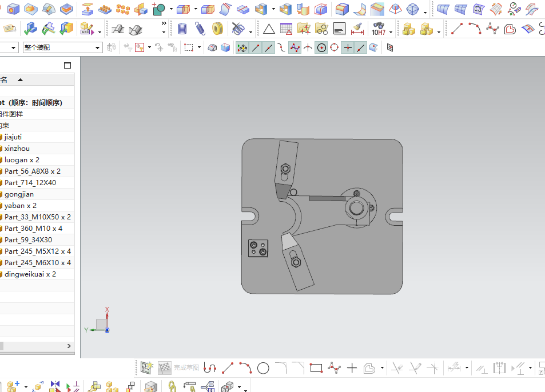The image size is (545, 392).
Task: Select the measure distance brush icon
Action: coord(357,29)
